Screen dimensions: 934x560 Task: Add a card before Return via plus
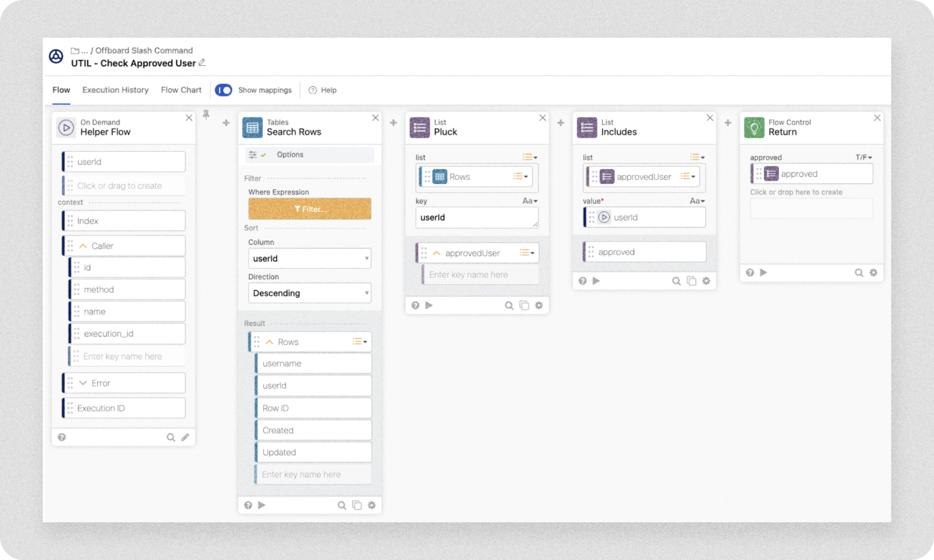click(728, 123)
